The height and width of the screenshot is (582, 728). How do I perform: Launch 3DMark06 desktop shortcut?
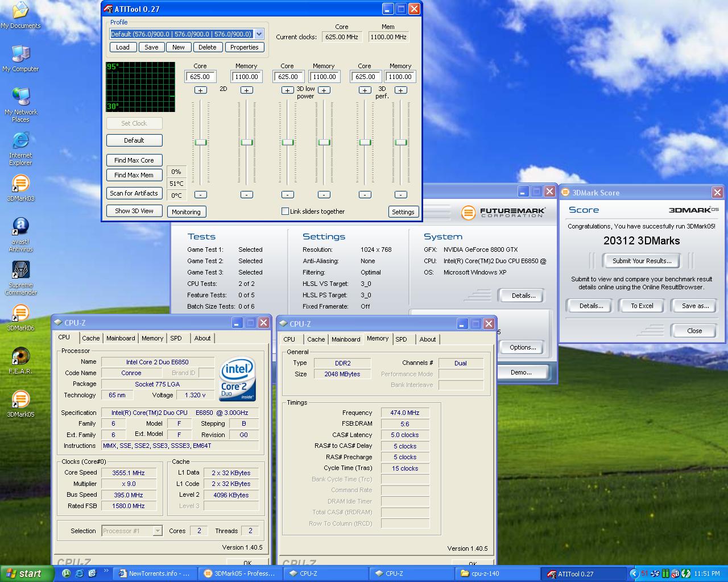coord(20,318)
